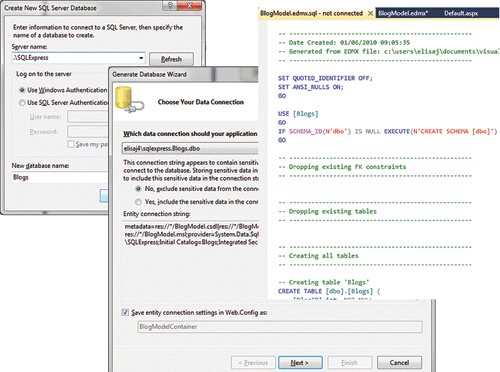
Task: Click the 'Dropping existing tables' comment
Action: pos(328,211)
